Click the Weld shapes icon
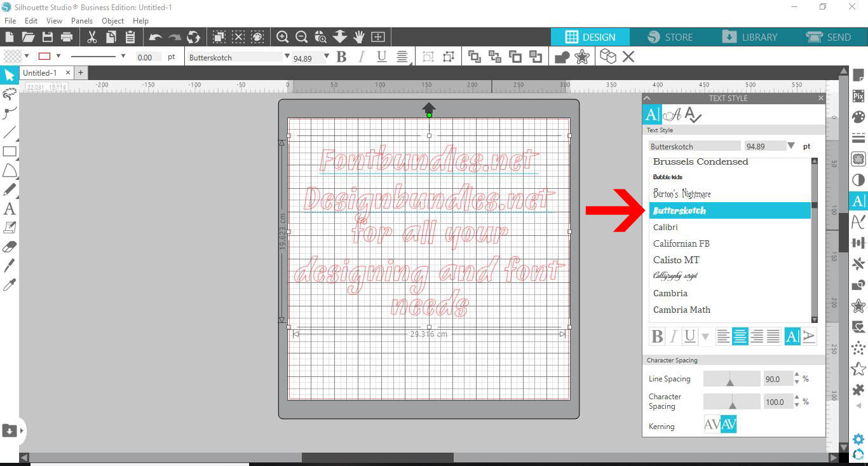The width and height of the screenshot is (868, 466). pyautogui.click(x=562, y=57)
